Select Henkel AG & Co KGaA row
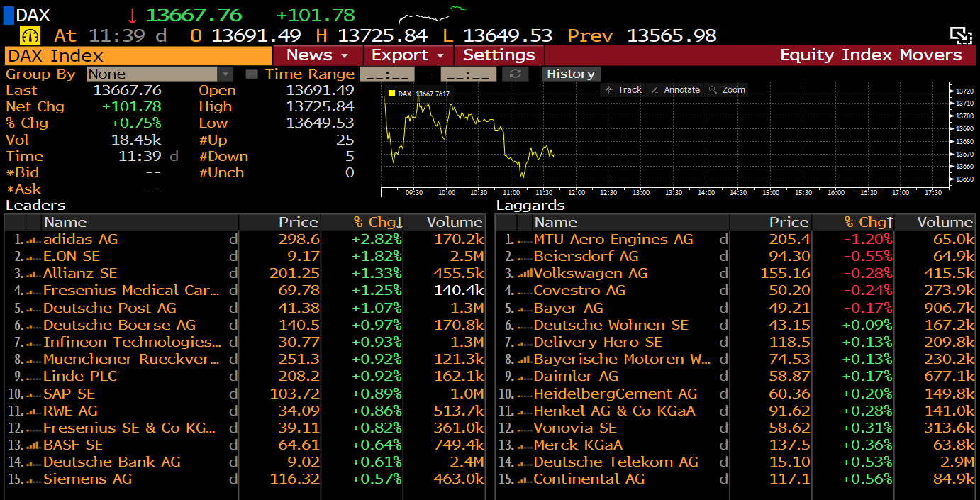Viewport: 980px width, 500px height. pos(615,411)
